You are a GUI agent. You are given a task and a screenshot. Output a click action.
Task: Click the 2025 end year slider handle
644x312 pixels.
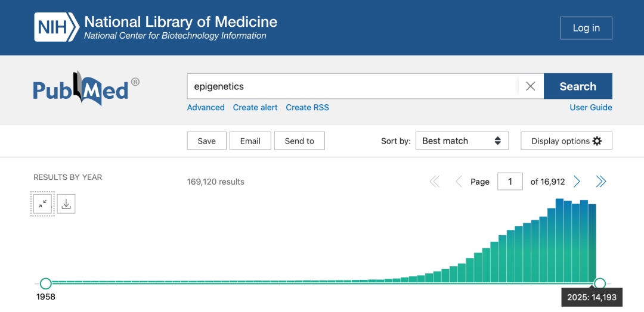pyautogui.click(x=600, y=283)
